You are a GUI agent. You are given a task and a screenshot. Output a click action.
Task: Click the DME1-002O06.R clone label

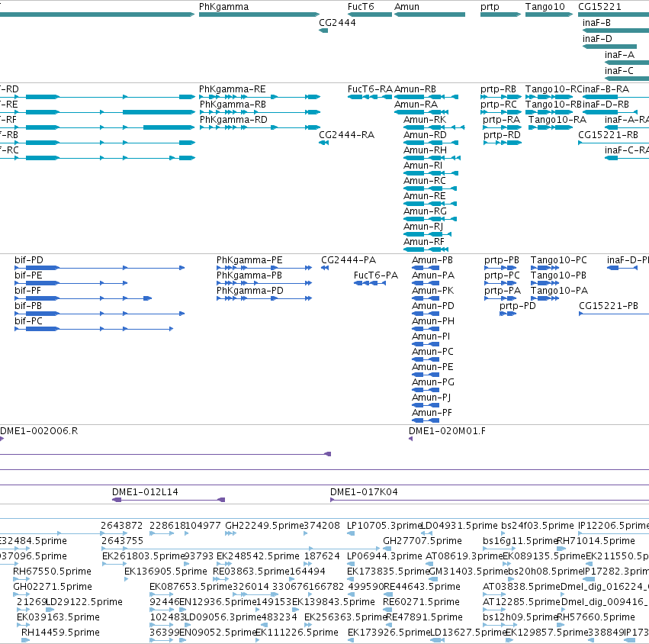pos(39,431)
